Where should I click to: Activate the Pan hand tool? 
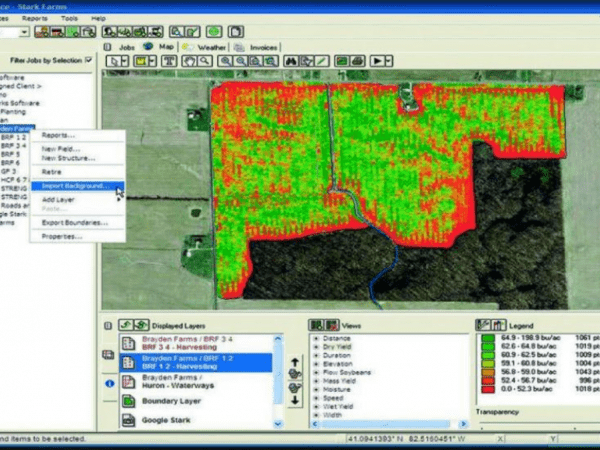click(x=189, y=61)
